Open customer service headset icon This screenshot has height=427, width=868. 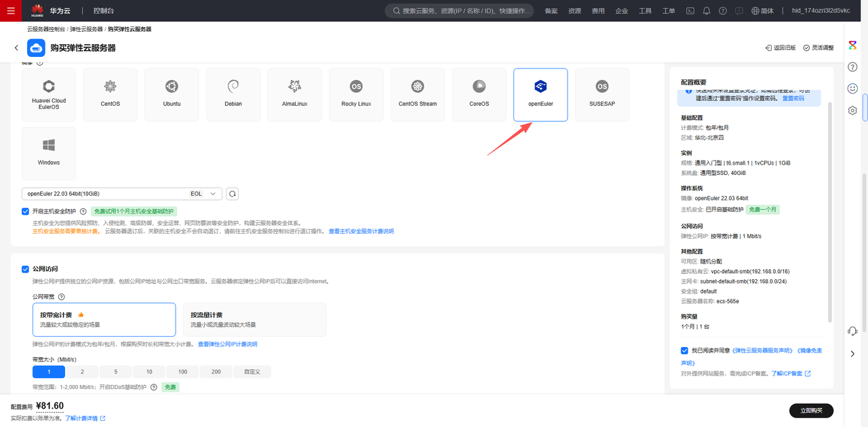click(853, 331)
